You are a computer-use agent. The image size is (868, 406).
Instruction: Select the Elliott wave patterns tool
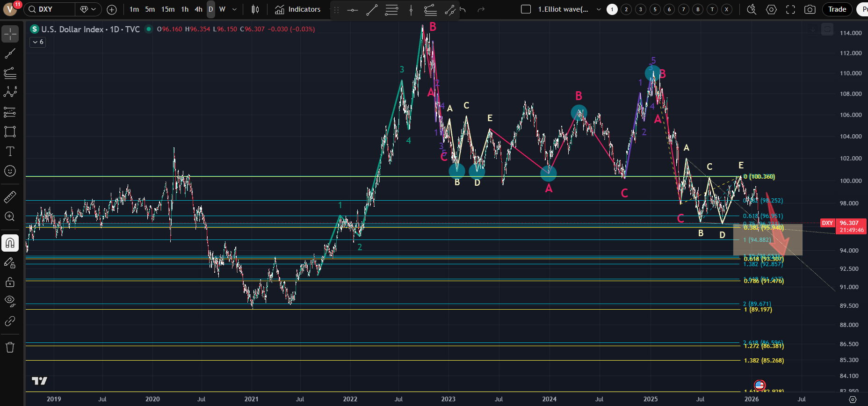point(10,92)
